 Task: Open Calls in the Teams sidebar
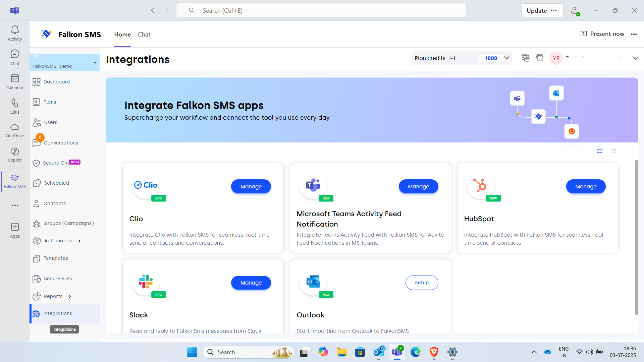coord(15,106)
